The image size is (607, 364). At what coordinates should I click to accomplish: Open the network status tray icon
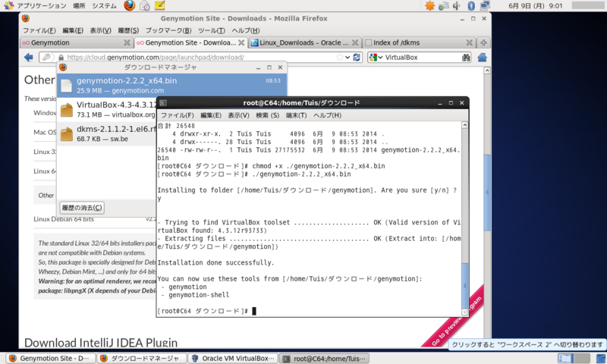tap(444, 5)
